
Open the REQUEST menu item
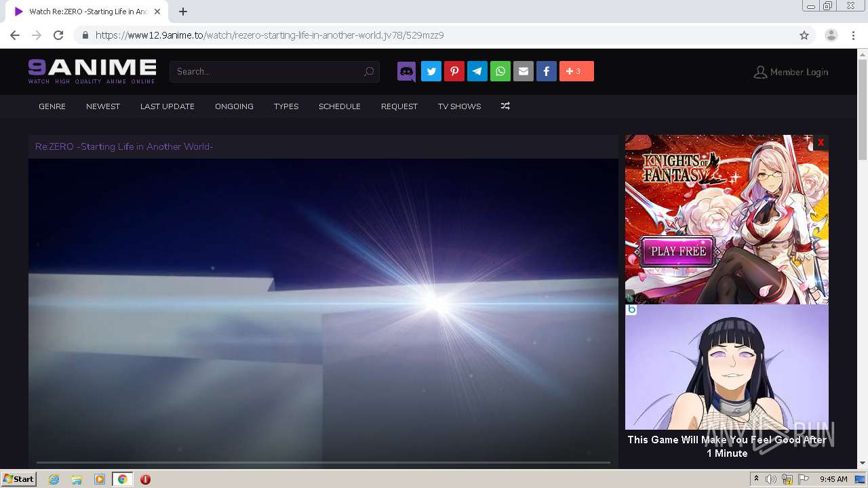[x=399, y=106]
